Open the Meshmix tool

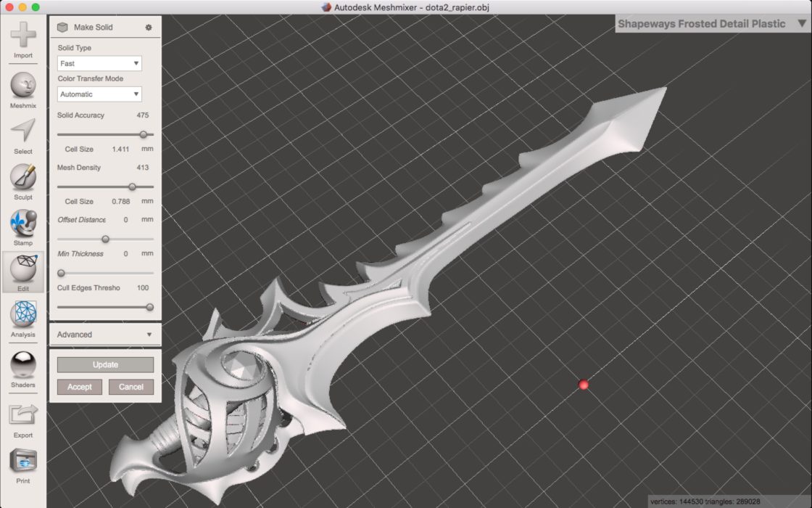coord(23,86)
